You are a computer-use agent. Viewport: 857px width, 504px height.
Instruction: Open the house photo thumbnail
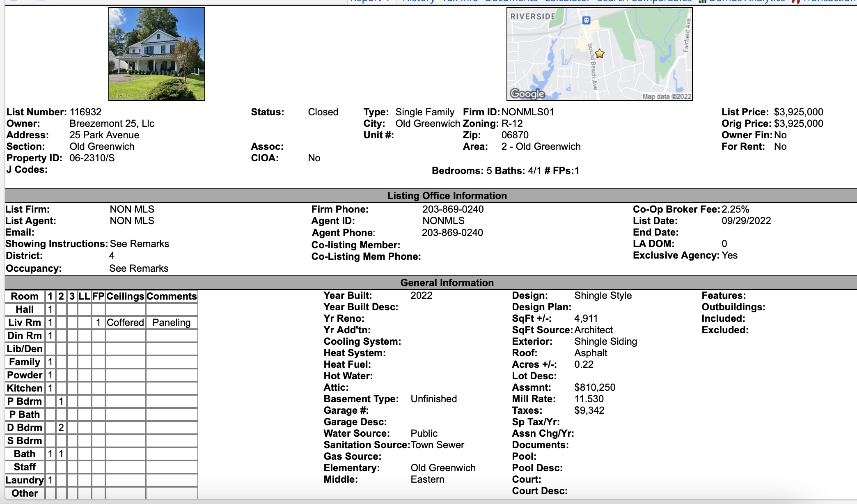click(x=157, y=54)
